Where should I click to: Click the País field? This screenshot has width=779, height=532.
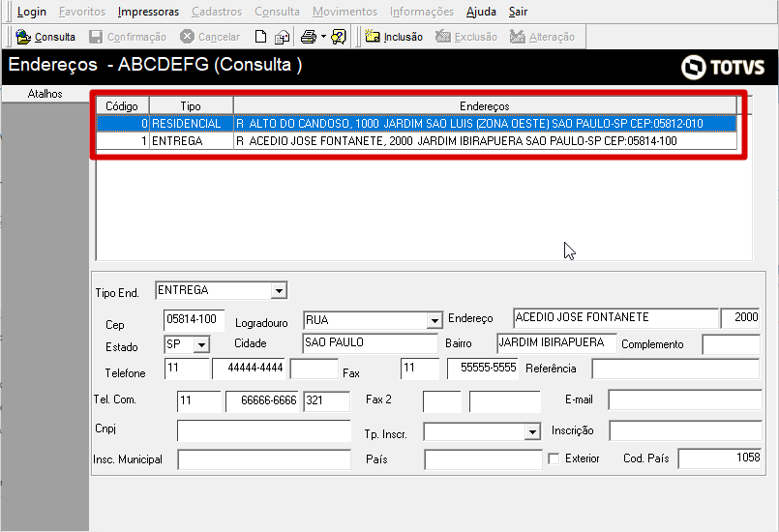click(483, 459)
